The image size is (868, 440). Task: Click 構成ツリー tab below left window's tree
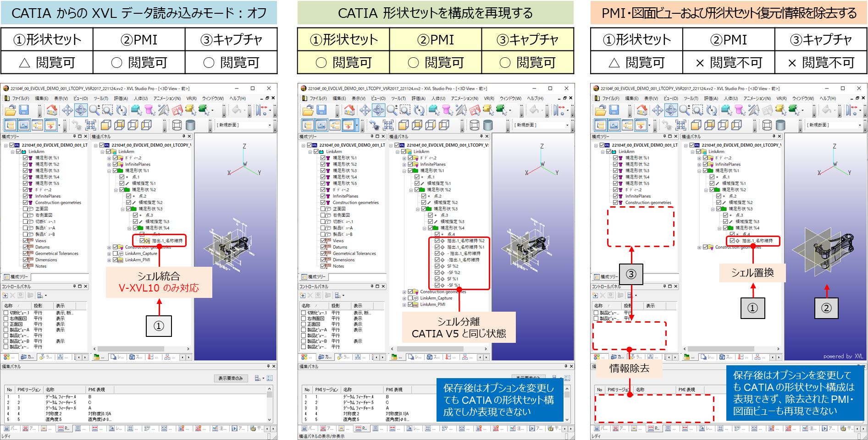coord(17,277)
